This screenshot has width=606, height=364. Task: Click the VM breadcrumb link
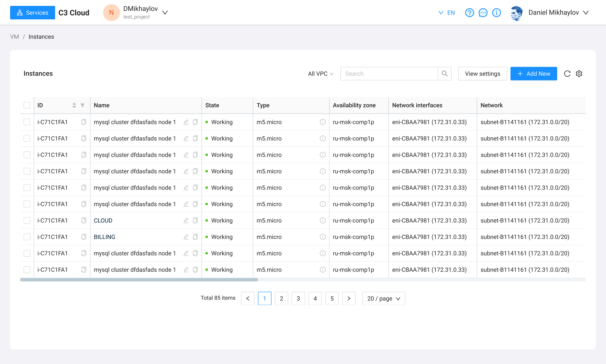coord(14,37)
